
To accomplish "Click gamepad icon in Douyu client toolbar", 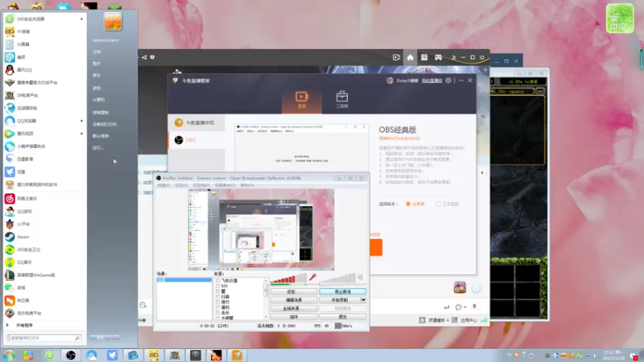I will 438,57.
